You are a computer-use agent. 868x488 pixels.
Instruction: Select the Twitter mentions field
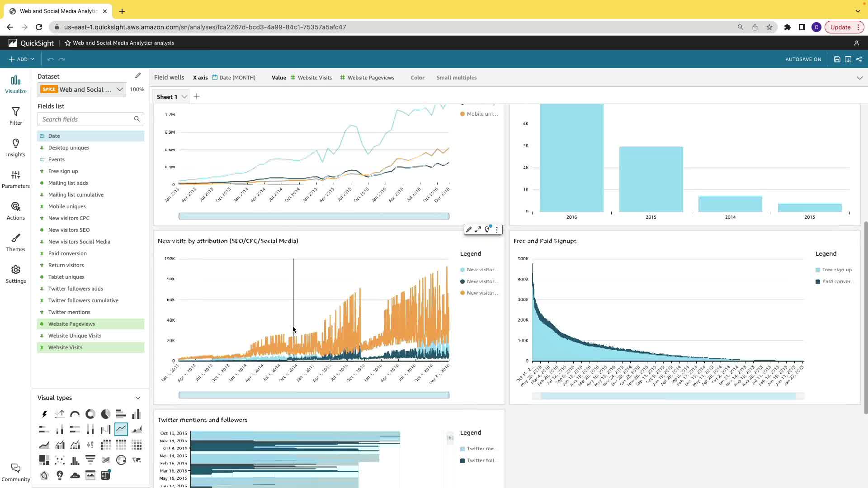coord(69,312)
